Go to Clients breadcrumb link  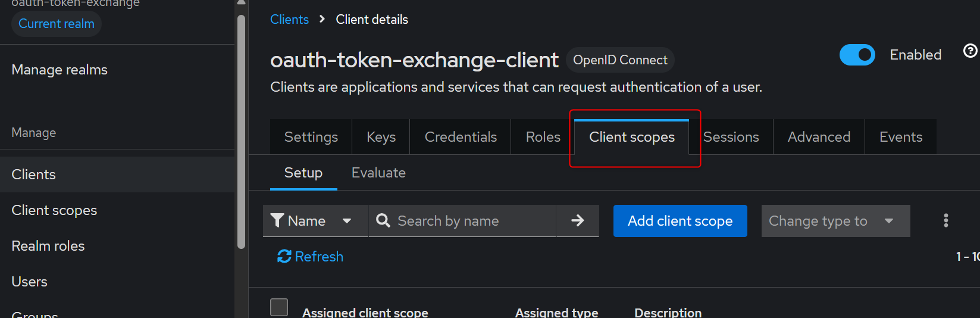coord(289,20)
